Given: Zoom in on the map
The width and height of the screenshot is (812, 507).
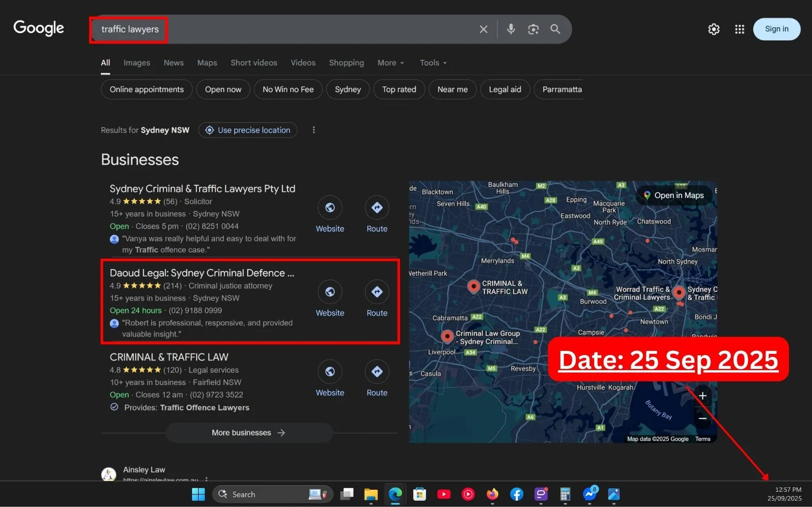Looking at the screenshot, I should click(702, 396).
